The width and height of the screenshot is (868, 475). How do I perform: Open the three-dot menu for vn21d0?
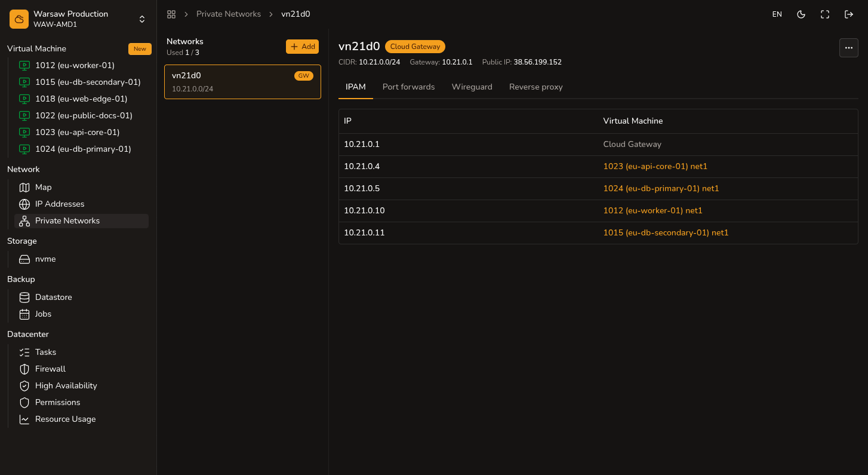pyautogui.click(x=849, y=48)
